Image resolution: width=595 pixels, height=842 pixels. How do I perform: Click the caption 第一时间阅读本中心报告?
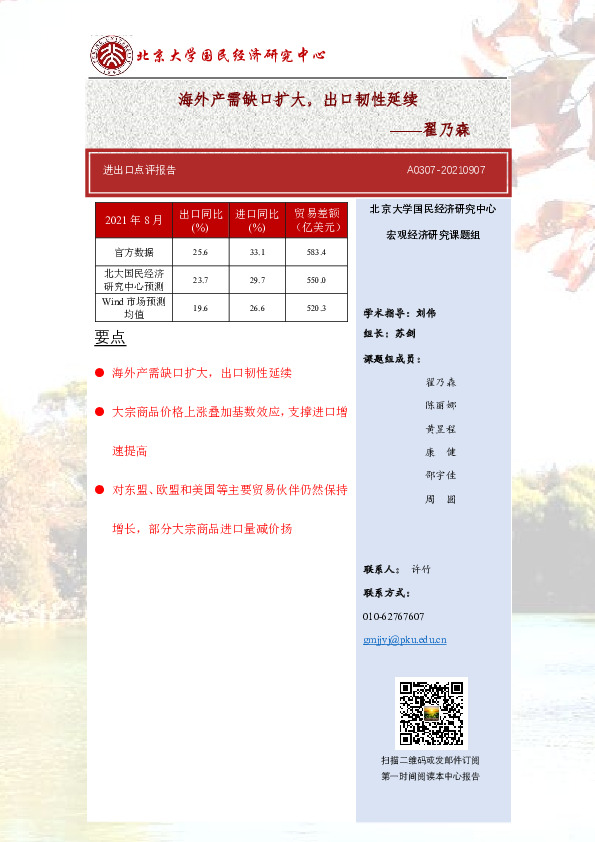click(x=430, y=776)
